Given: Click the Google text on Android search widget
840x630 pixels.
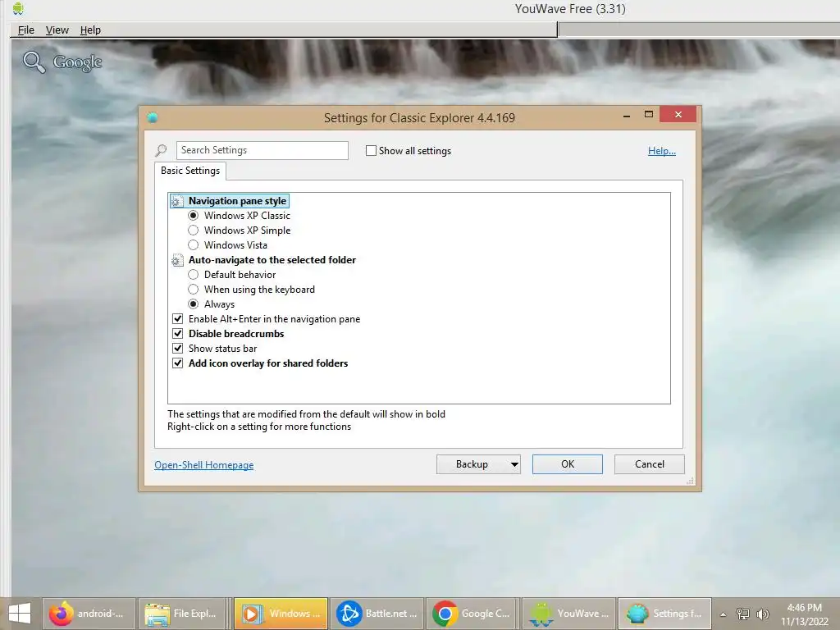Looking at the screenshot, I should [x=77, y=62].
